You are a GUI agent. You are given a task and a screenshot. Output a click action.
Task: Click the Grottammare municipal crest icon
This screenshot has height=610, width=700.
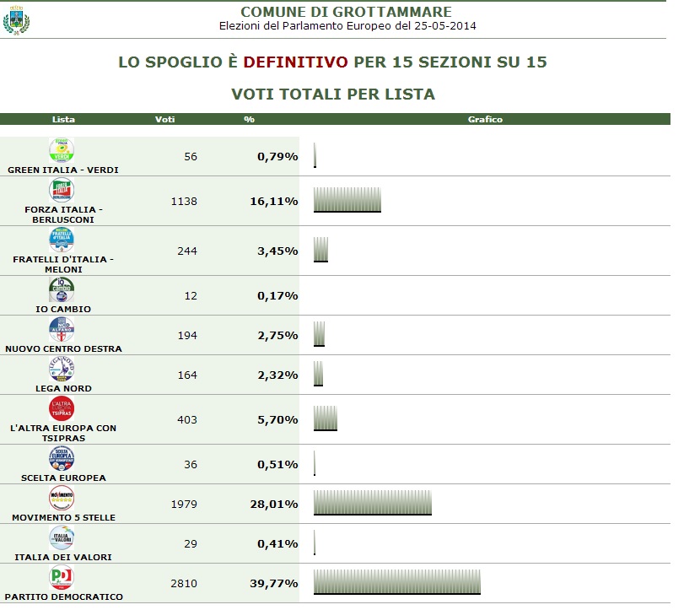16,19
